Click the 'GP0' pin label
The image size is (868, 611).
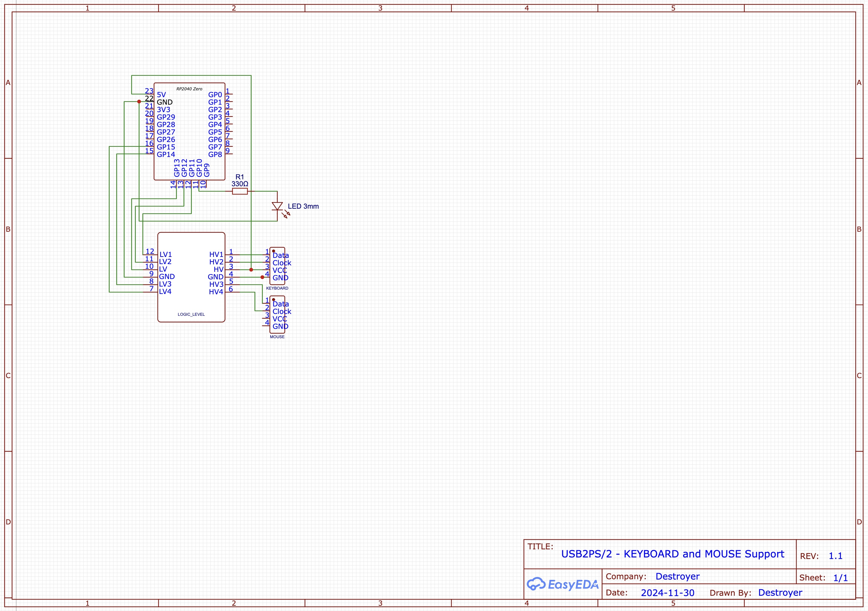pyautogui.click(x=215, y=95)
